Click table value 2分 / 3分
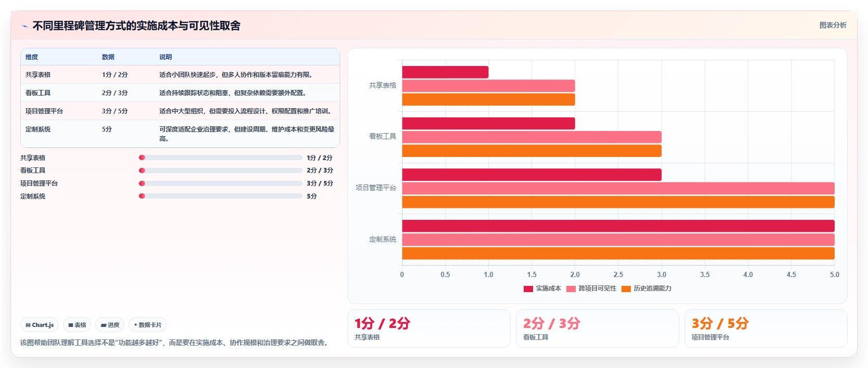Image resolution: width=868 pixels, height=368 pixels. pyautogui.click(x=115, y=93)
